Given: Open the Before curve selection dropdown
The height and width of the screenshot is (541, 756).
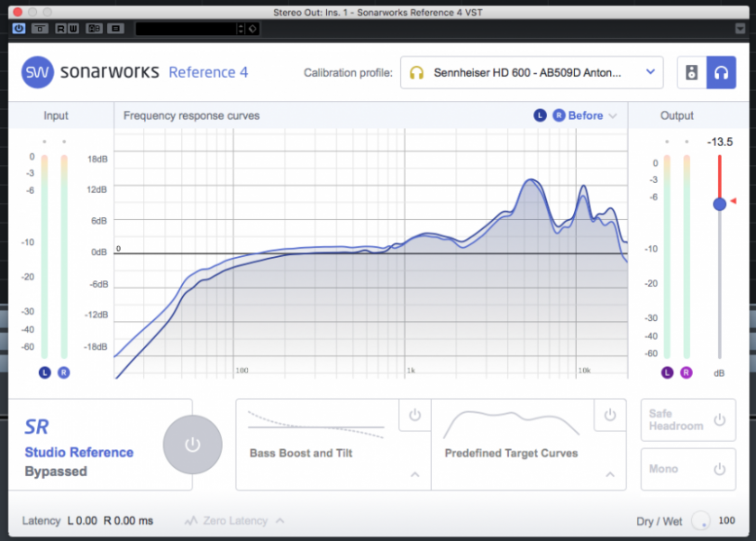Looking at the screenshot, I should (613, 115).
